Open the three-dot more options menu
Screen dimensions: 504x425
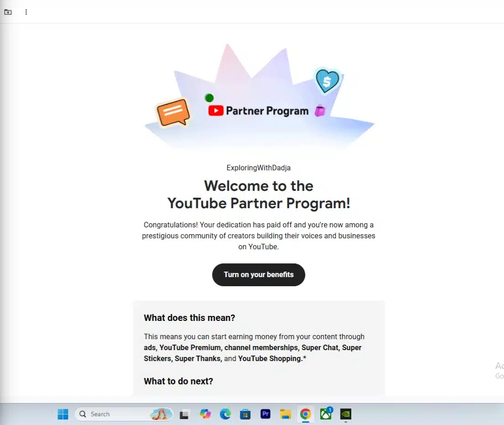[26, 12]
